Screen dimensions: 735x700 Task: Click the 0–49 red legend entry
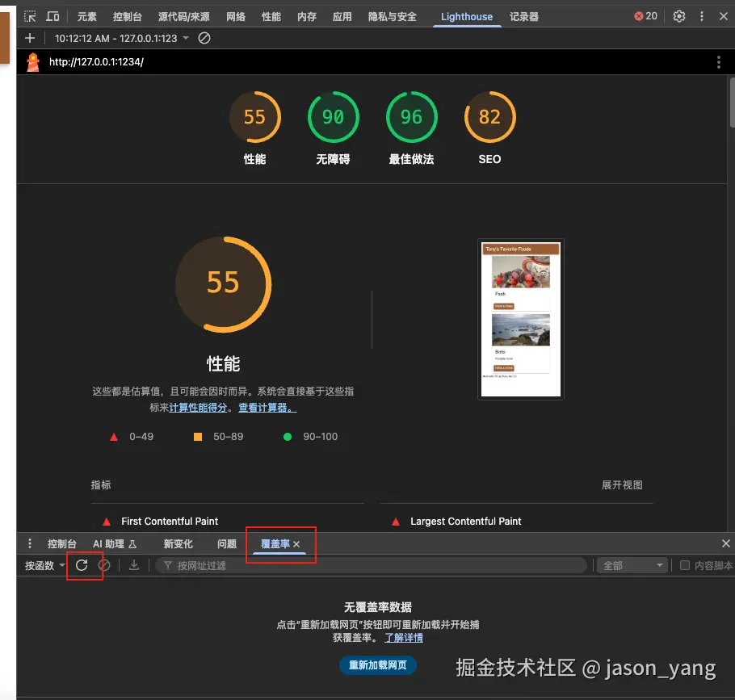[x=131, y=437]
